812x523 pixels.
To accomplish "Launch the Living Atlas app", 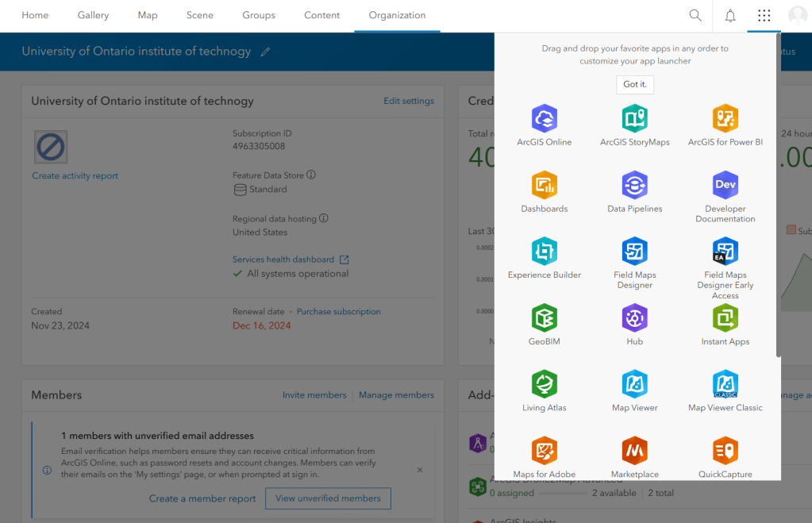I will 544,385.
